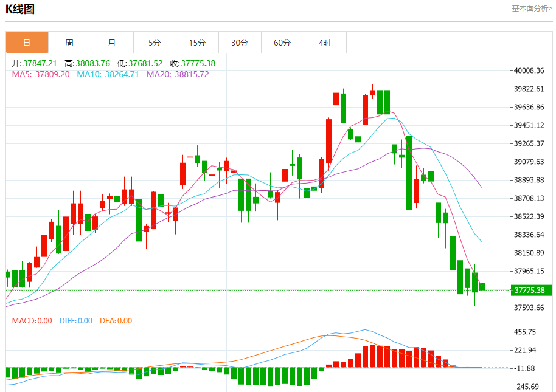Click the closing price 37775.38 in header

click(198, 63)
